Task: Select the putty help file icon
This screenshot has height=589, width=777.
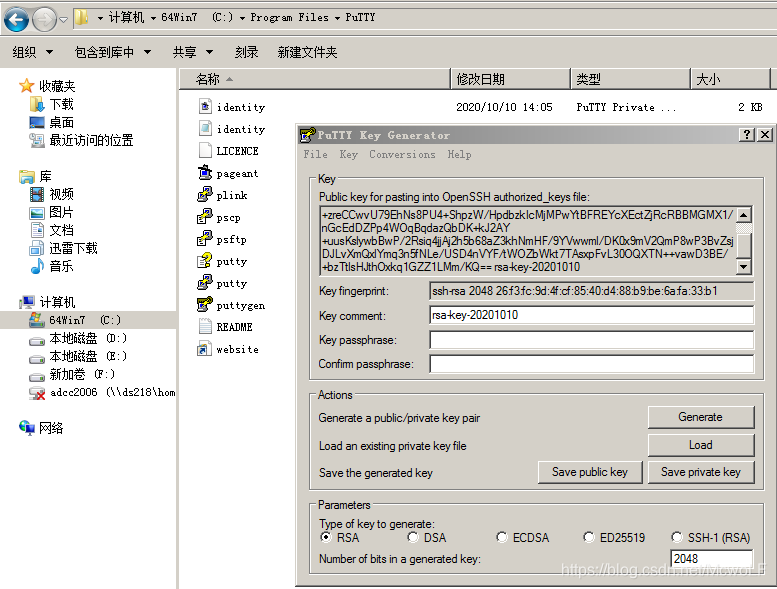Action: [205, 261]
